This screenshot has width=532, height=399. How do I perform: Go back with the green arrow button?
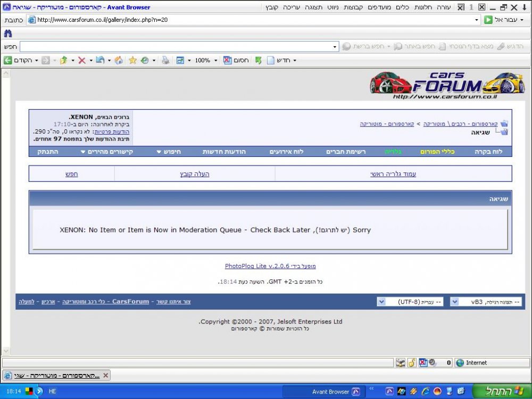pyautogui.click(x=8, y=61)
